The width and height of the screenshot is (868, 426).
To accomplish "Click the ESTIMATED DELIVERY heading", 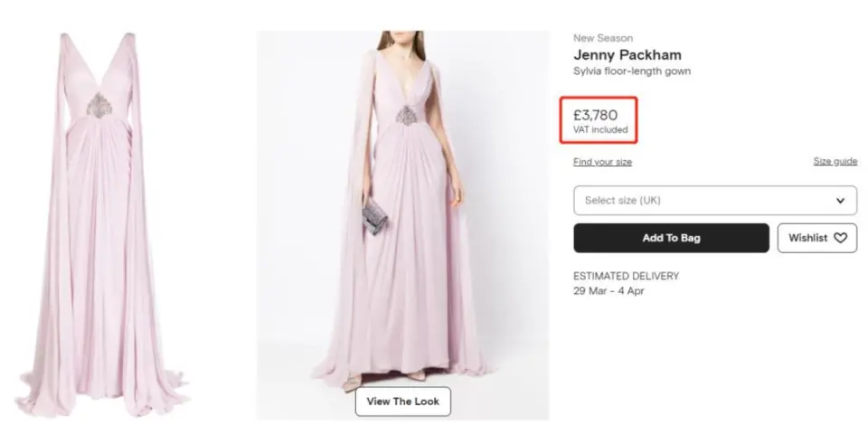I will click(626, 276).
